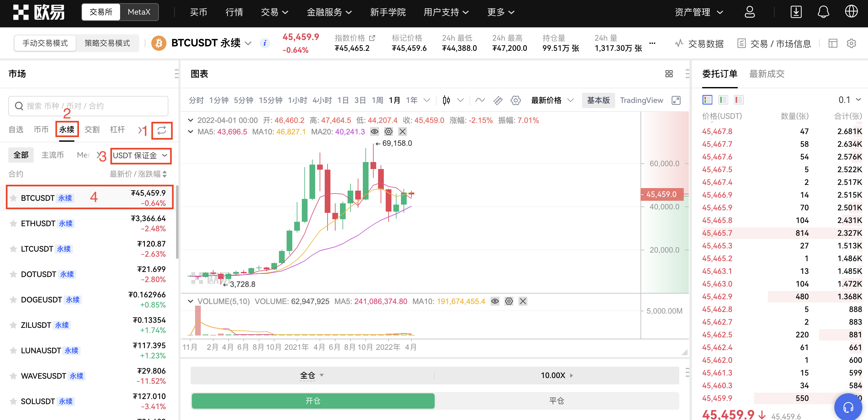Viewport: 868px width, 420px height.
Task: Open trading settings gear in ticker bar
Action: pyautogui.click(x=851, y=44)
